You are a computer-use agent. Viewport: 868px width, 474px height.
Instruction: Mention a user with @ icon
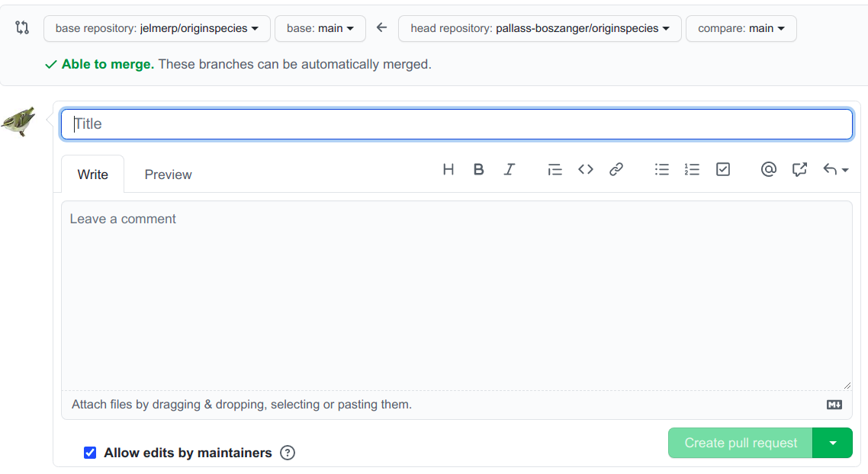768,170
